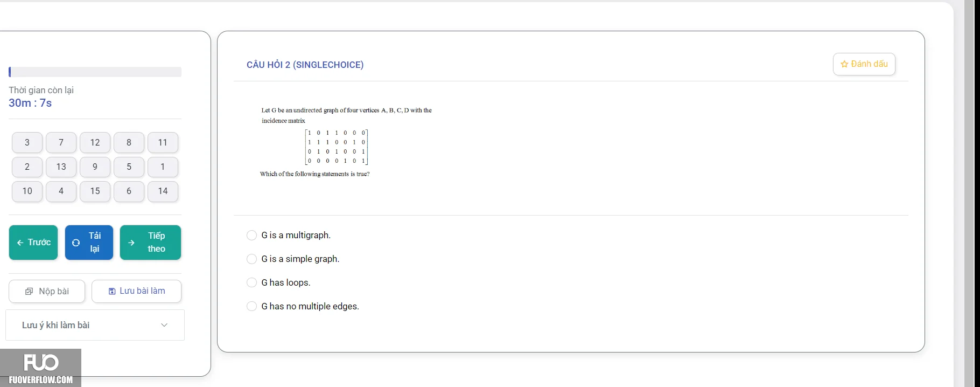Screen dimensions: 980x387
Task: Click the save icon on Lưu bài làm
Action: [x=112, y=291]
